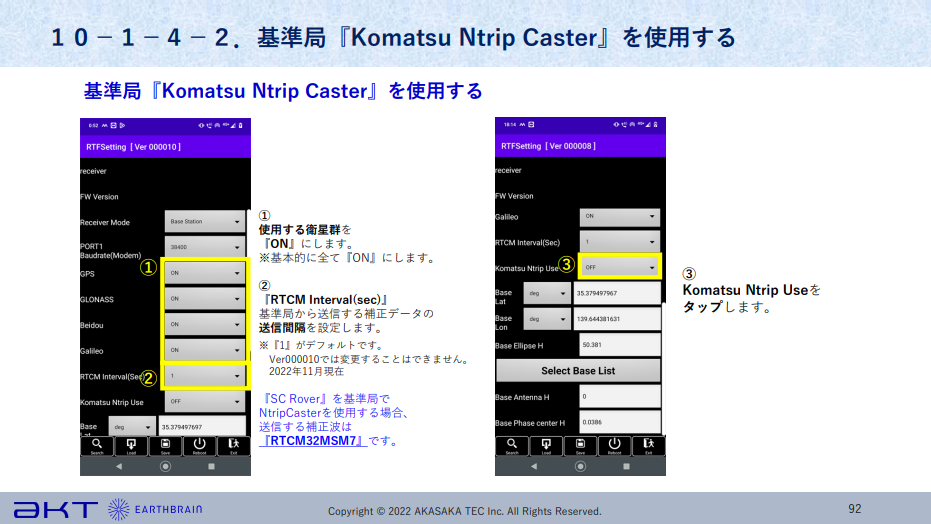Open RTCM Interval dropdown on left phone
Screen dimensions: 931x524
click(x=205, y=376)
